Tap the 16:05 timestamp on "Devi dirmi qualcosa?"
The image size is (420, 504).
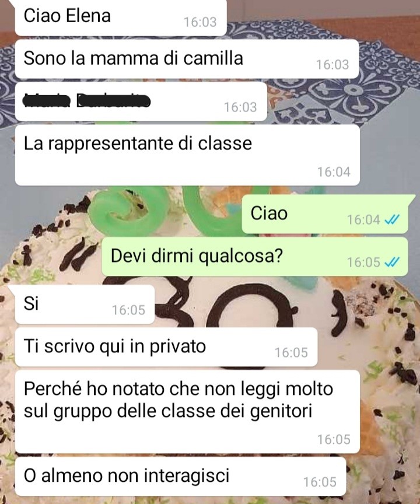click(363, 262)
